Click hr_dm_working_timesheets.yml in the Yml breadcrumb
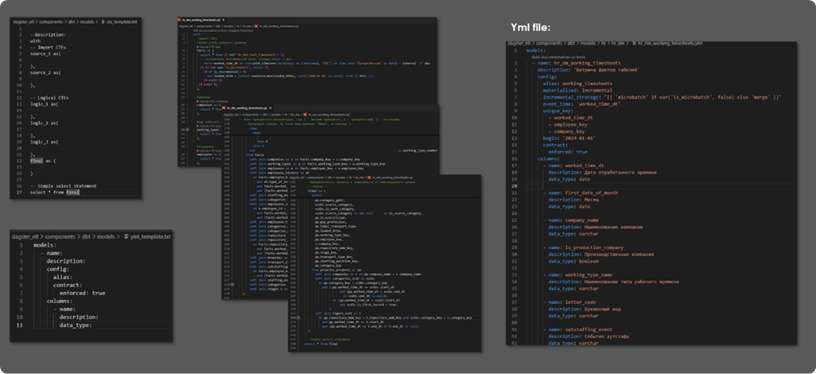 671,44
